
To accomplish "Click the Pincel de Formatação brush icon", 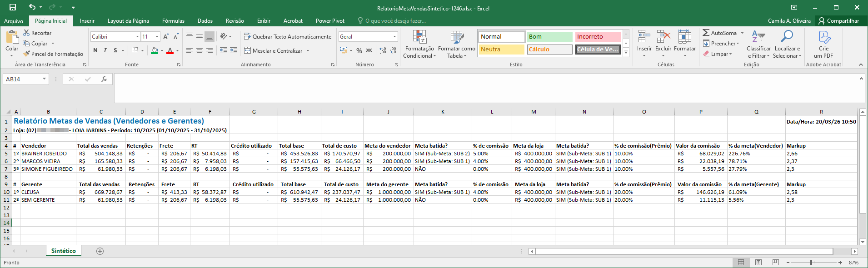I will 27,54.
